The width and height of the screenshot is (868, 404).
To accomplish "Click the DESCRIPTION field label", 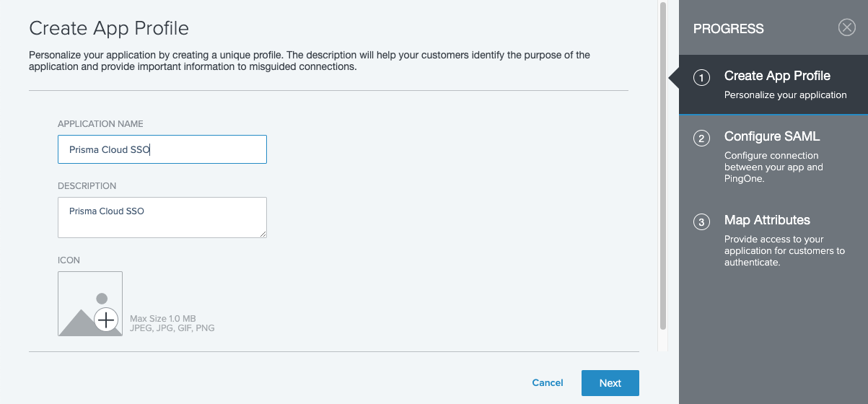I will [x=87, y=186].
